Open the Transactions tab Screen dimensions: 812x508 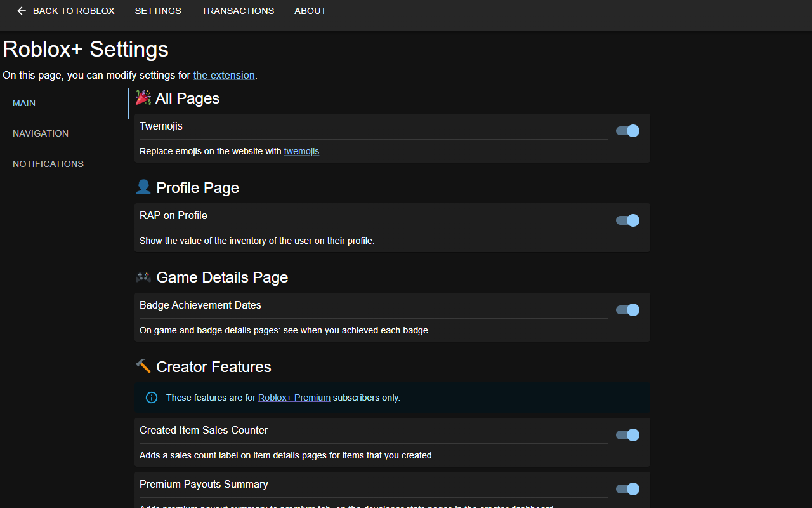(x=238, y=11)
